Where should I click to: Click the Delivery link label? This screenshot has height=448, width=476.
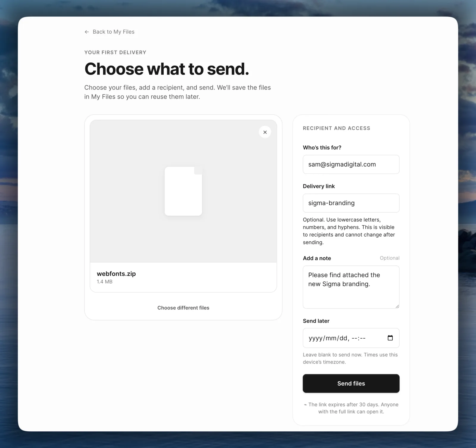click(x=319, y=186)
